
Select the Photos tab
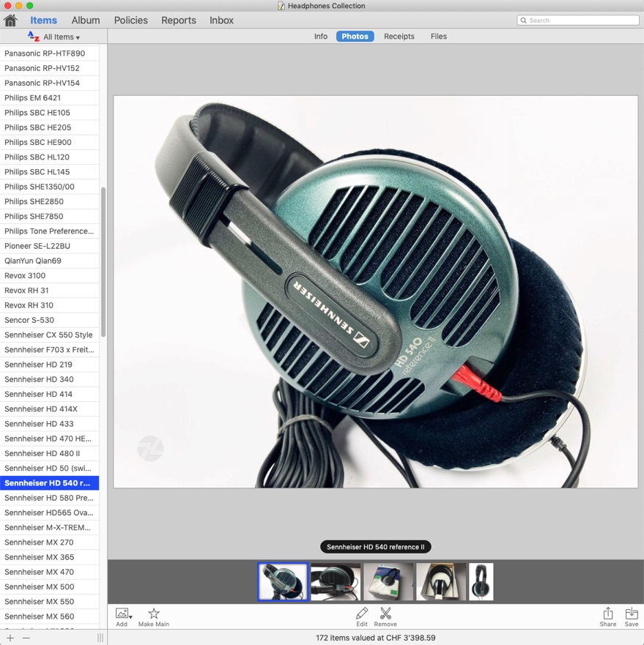coord(355,36)
